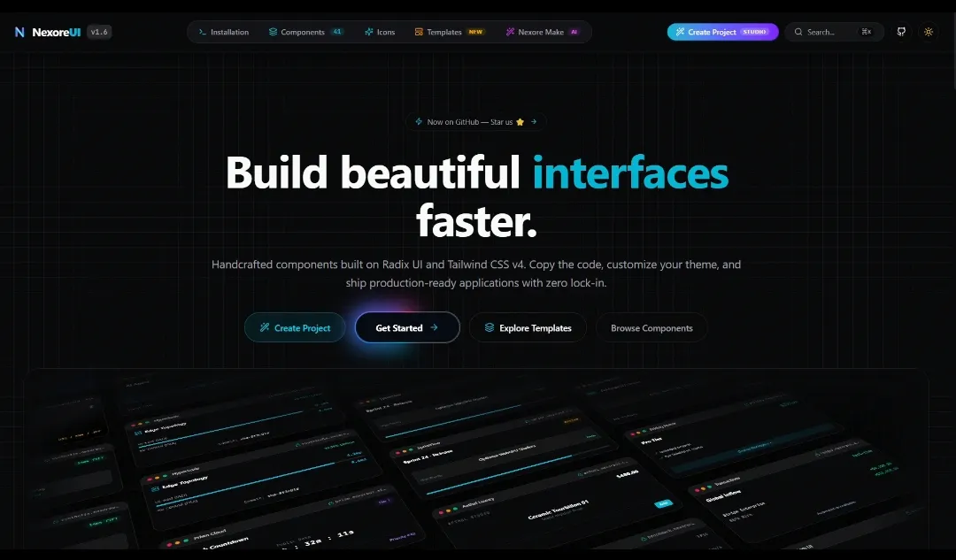956x560 pixels.
Task: Click the arrow at end of GitHub pill
Action: [x=534, y=121]
